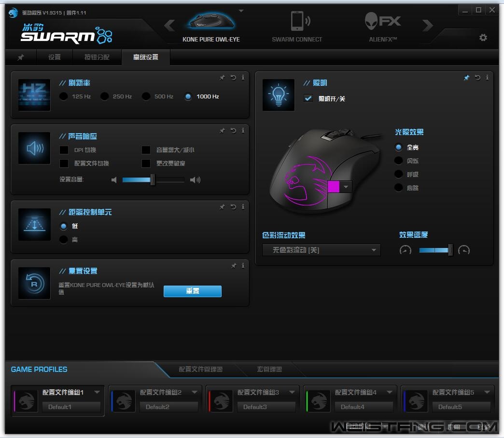Open the device list arrow above the mouse
This screenshot has width=504, height=438.
point(241,11)
